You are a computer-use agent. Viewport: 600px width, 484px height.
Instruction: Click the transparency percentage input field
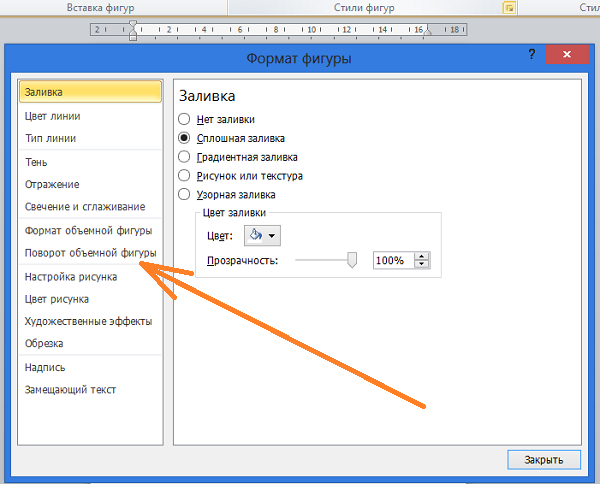(x=392, y=261)
